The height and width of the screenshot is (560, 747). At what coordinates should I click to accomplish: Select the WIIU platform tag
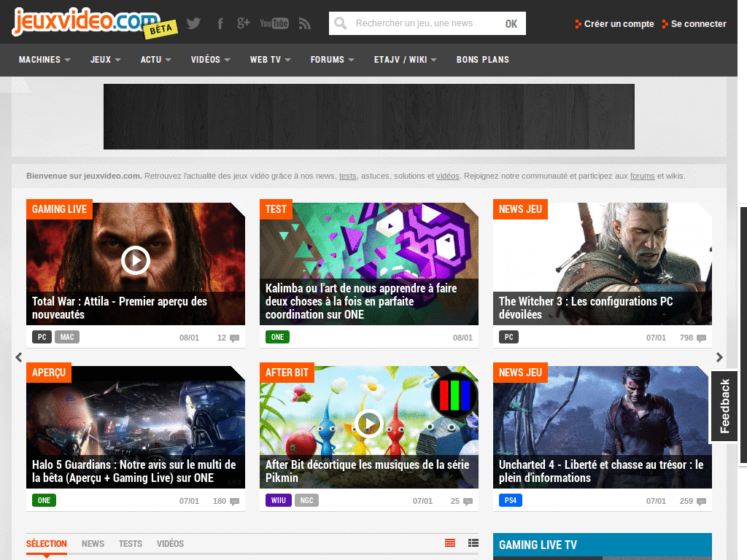pyautogui.click(x=278, y=500)
